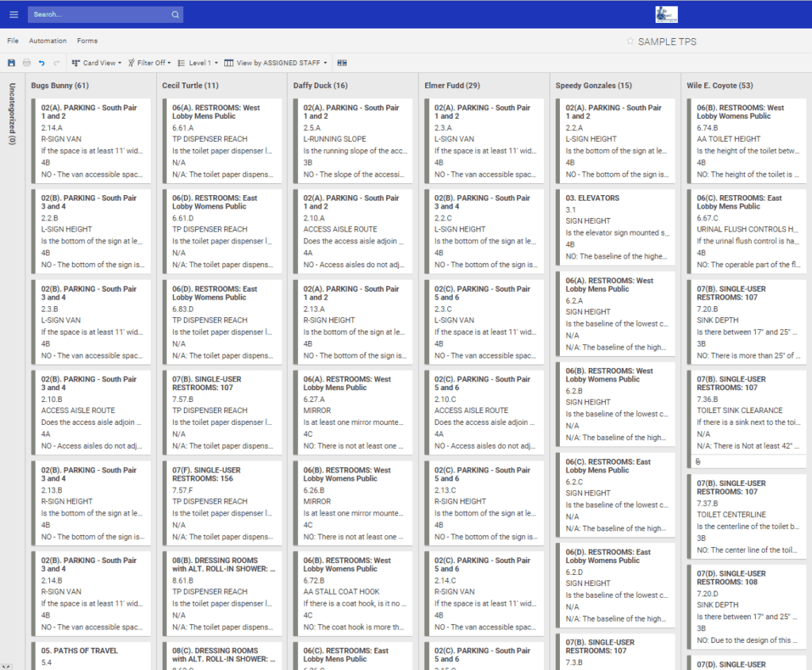812x670 pixels.
Task: Open Cecil Turtle card 6.83.D
Action: pos(222,322)
